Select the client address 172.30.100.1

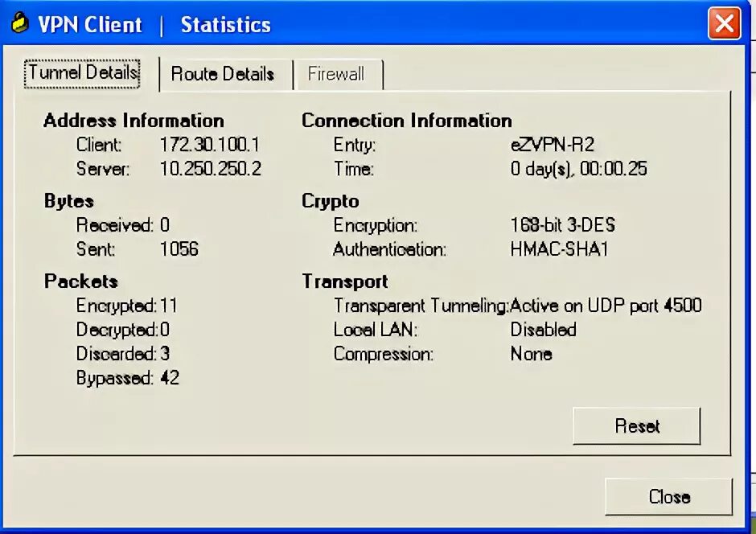[209, 146]
